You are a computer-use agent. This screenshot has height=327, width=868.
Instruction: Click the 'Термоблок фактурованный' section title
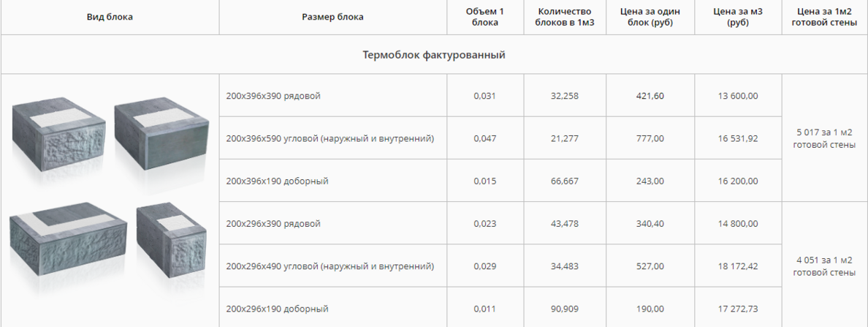click(x=434, y=55)
